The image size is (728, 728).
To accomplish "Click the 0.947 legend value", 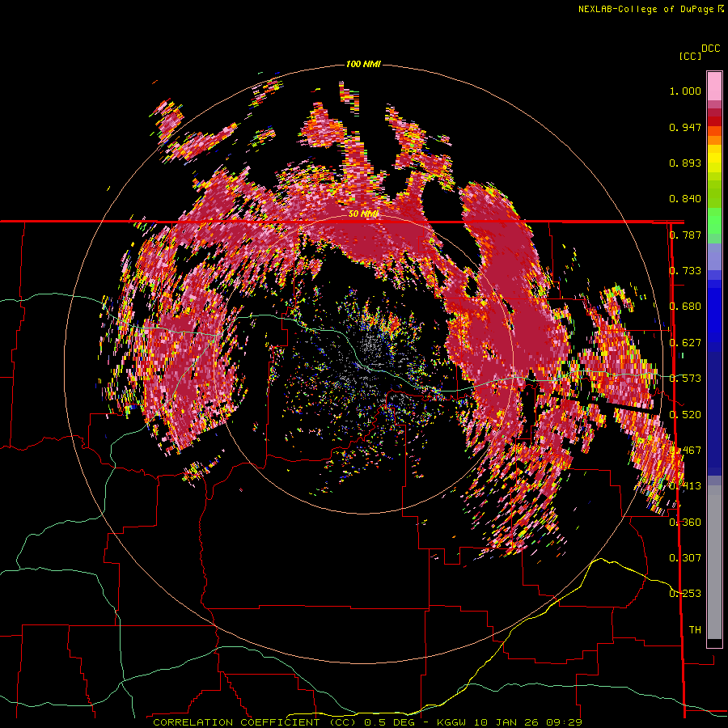I will click(685, 127).
